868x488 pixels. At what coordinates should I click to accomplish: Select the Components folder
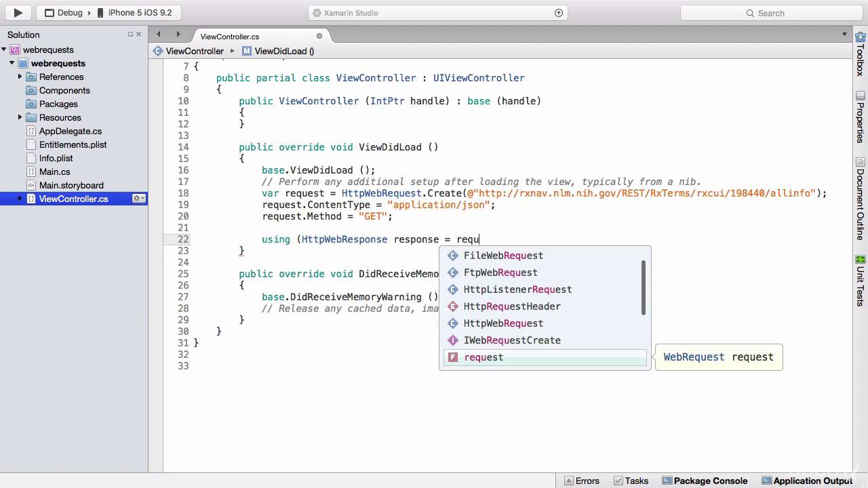[x=64, y=90]
